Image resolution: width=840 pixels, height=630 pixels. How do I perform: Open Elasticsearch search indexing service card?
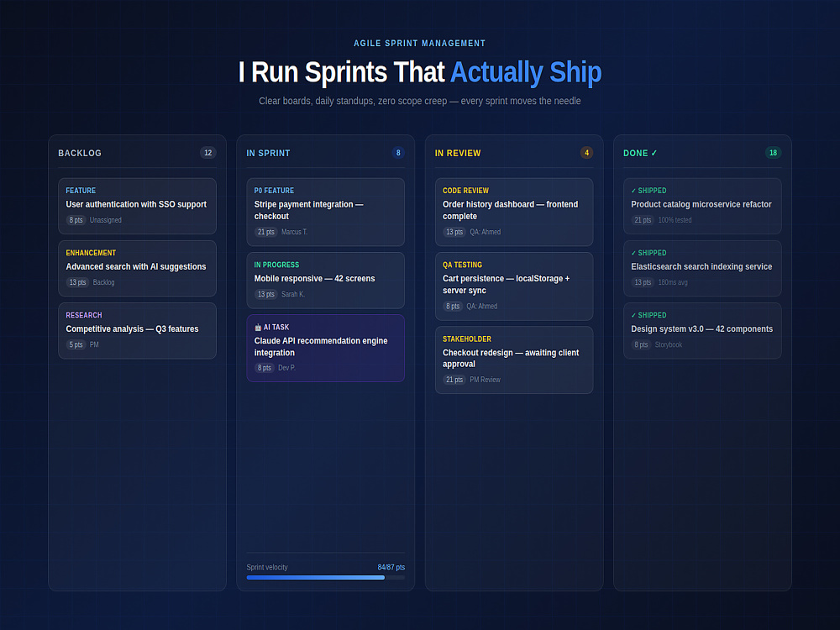tap(702, 269)
